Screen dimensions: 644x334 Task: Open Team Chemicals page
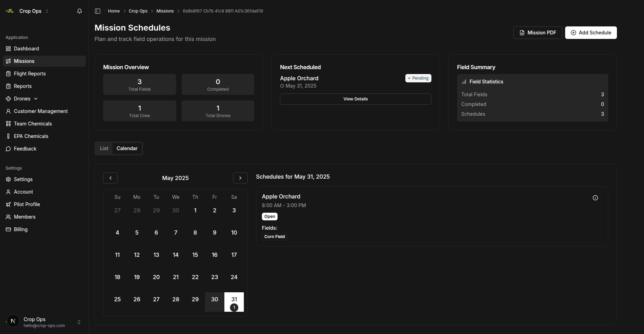[44, 124]
